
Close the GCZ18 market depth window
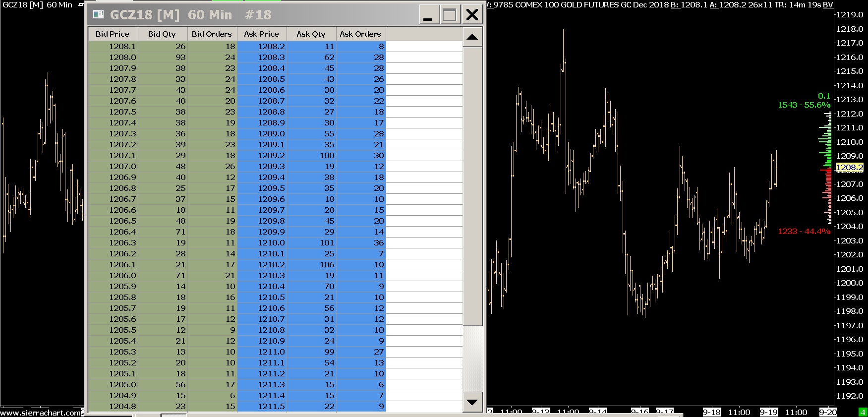pos(472,15)
